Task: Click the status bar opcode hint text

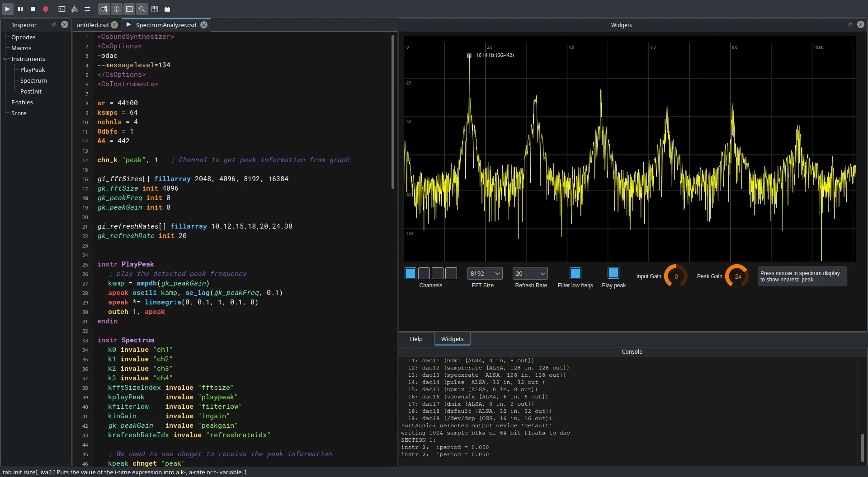Action: pos(125,472)
